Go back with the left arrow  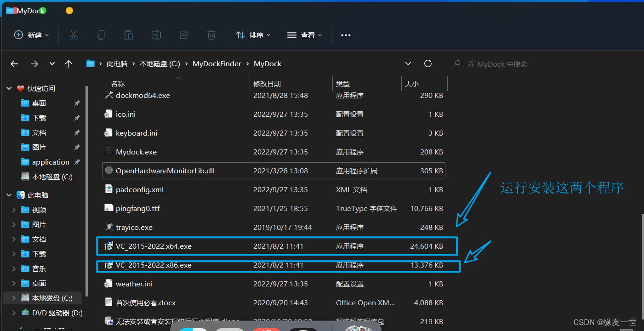[14, 64]
